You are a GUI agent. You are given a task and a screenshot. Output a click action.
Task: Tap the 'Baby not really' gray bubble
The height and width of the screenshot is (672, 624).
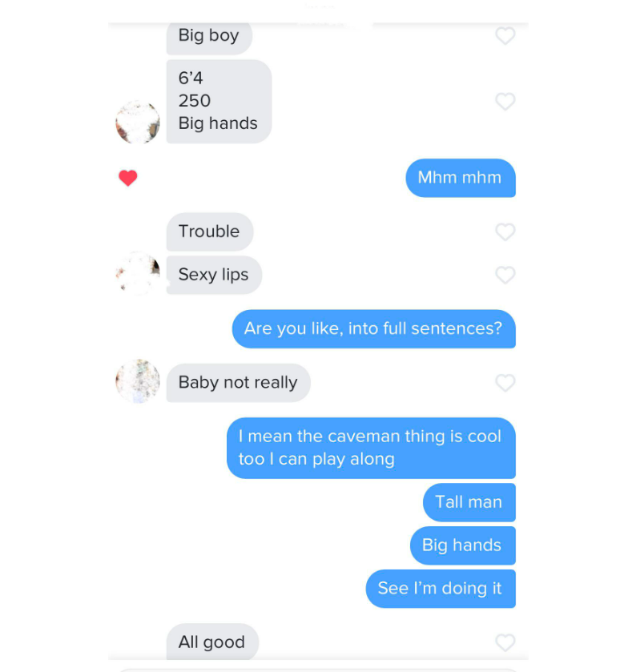(238, 383)
